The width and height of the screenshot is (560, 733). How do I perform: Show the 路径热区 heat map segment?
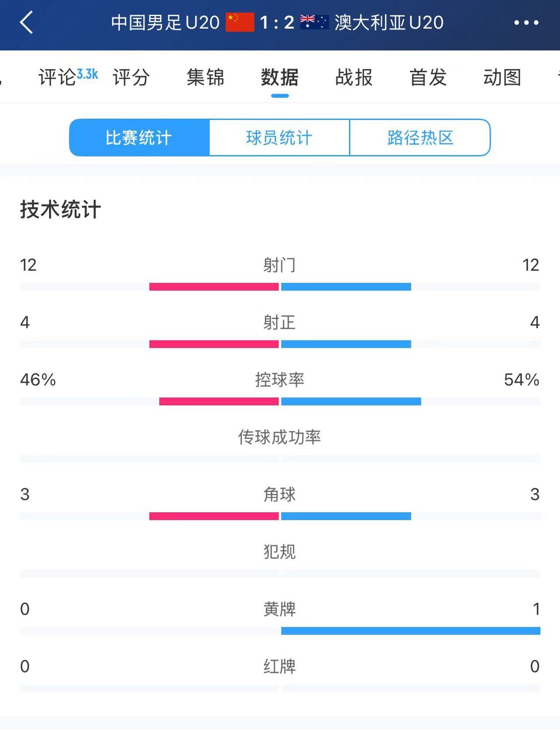tap(420, 138)
